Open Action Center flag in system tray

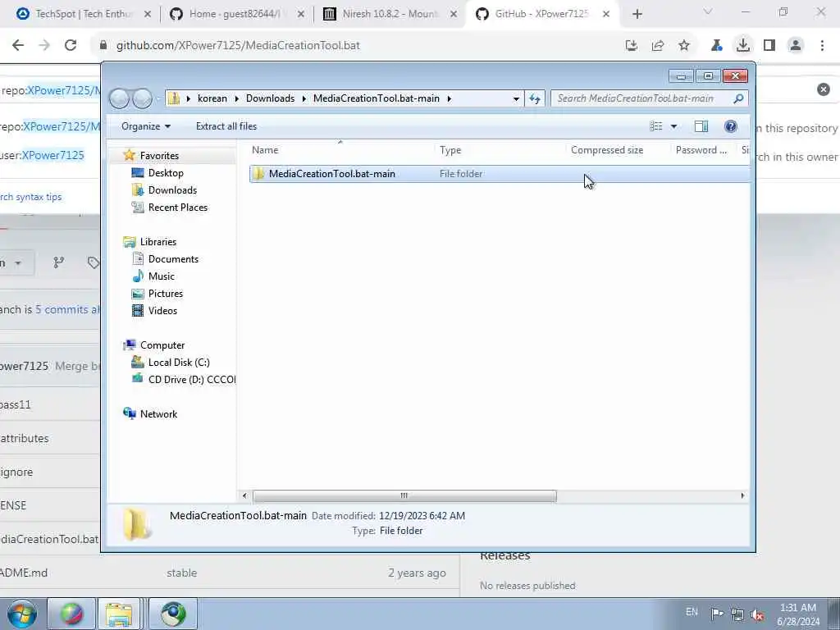click(717, 614)
